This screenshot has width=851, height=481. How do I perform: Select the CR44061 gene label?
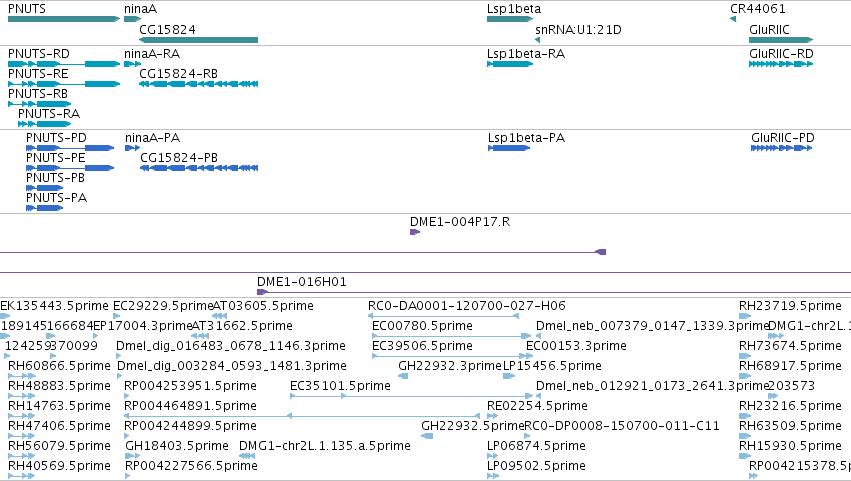click(758, 9)
